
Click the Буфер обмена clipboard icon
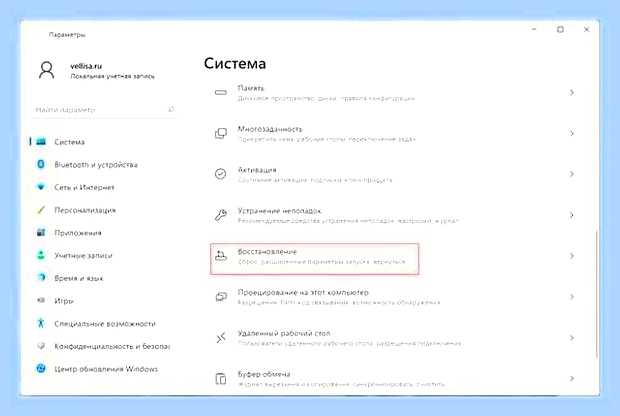coord(221,378)
